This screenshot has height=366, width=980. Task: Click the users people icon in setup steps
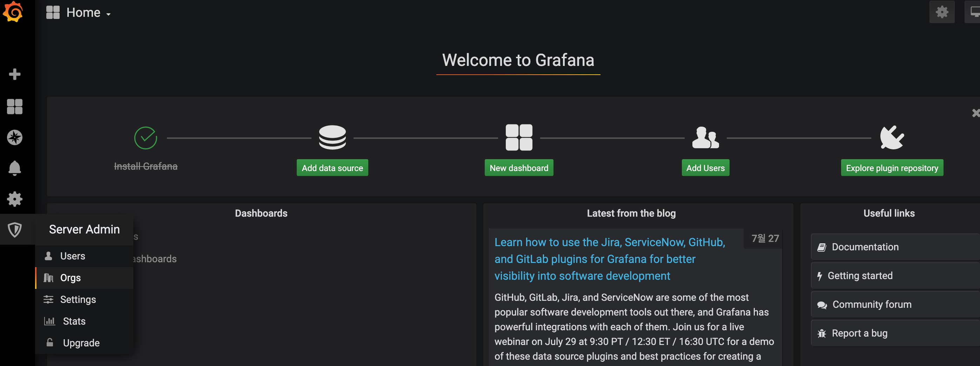pyautogui.click(x=705, y=137)
